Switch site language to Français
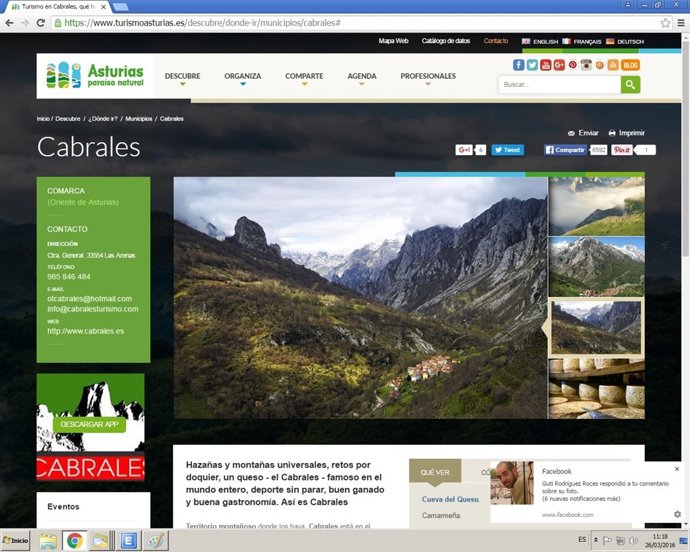 coord(582,41)
